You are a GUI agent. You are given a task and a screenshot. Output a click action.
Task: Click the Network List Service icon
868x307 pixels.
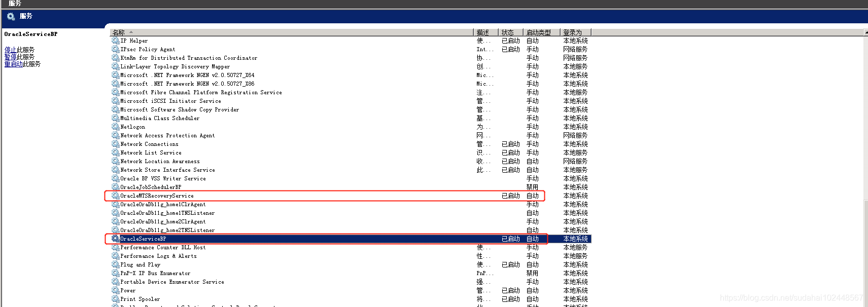click(x=116, y=152)
